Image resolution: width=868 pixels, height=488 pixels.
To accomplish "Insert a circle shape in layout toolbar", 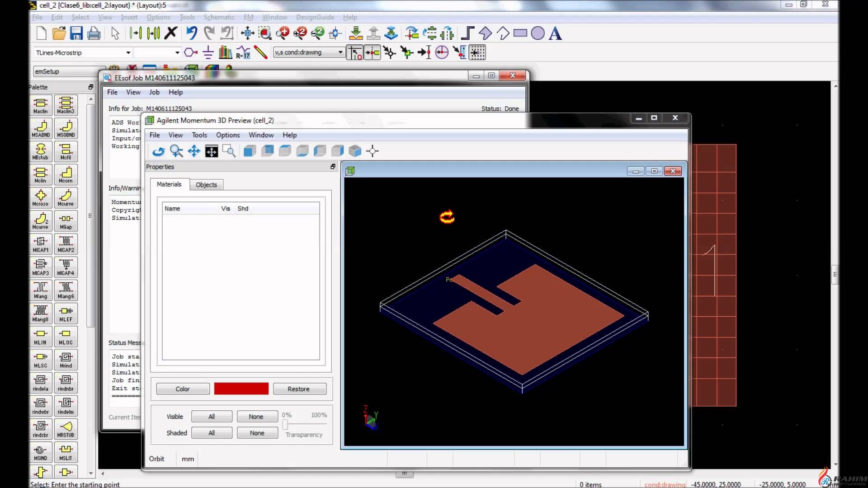I will coord(538,33).
